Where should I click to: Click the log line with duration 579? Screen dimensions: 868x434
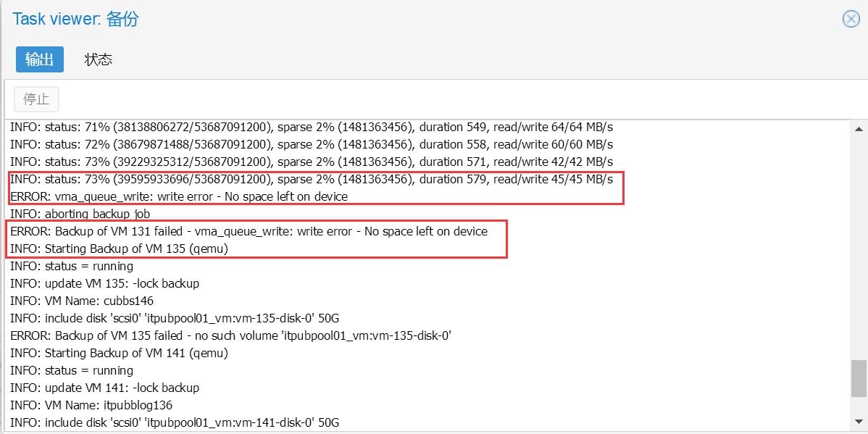coord(312,180)
